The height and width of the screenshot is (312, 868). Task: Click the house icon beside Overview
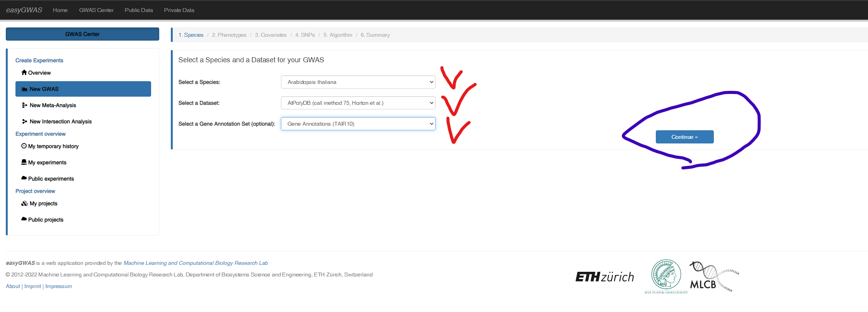[24, 73]
